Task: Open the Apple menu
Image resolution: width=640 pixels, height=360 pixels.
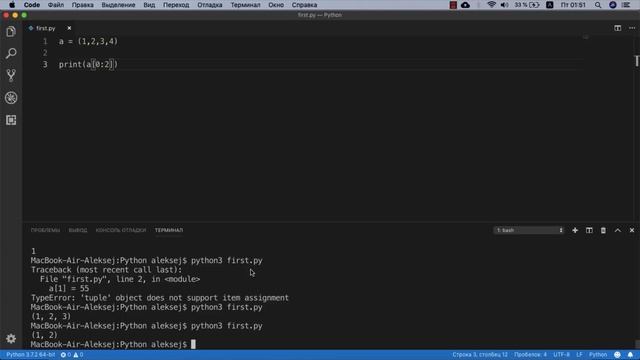Action: click(x=12, y=5)
